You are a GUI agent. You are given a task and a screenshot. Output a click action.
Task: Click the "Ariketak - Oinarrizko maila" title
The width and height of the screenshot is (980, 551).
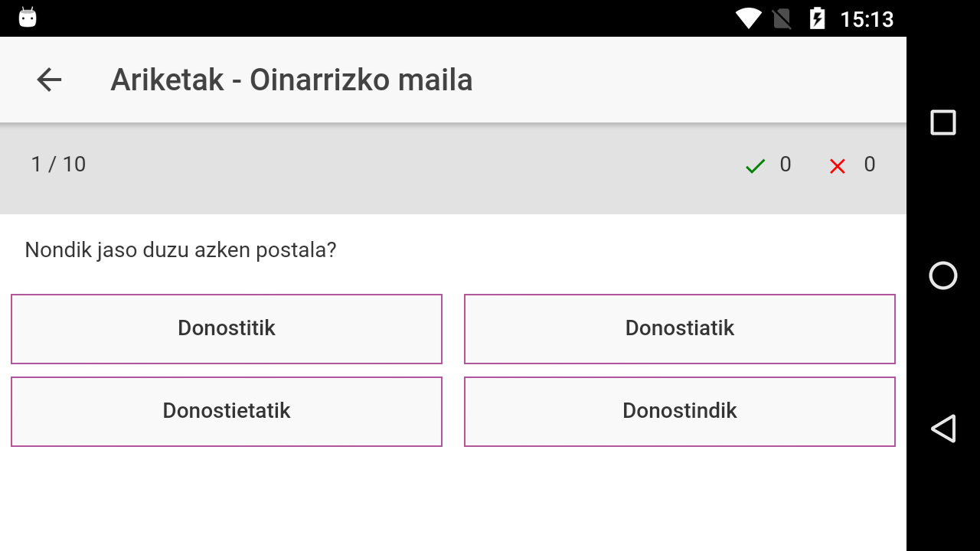(292, 80)
